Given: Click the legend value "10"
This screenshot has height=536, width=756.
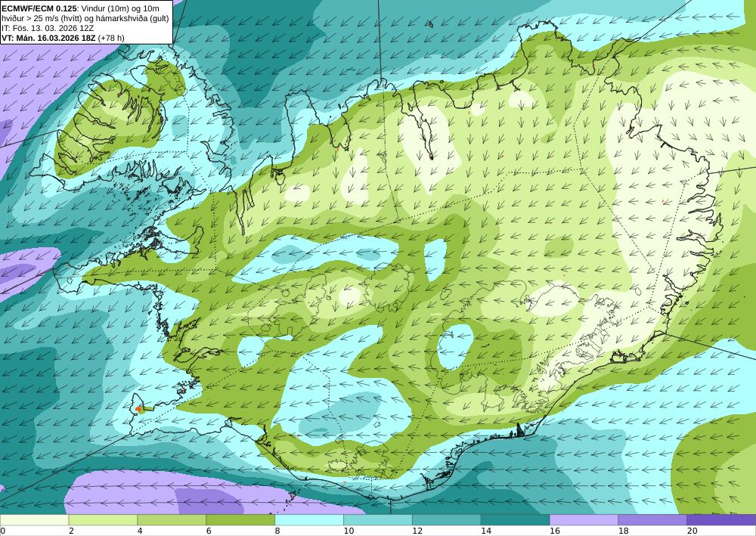Looking at the screenshot, I should point(349,531).
